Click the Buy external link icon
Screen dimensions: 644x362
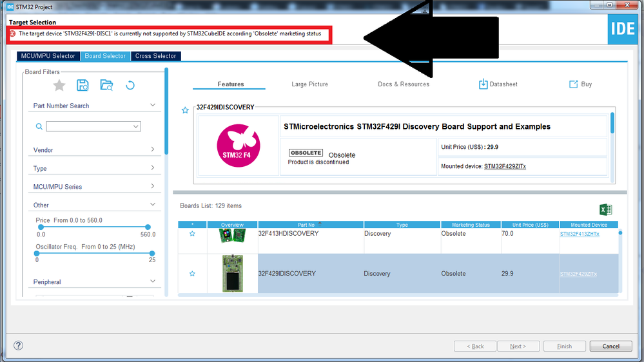pos(573,84)
